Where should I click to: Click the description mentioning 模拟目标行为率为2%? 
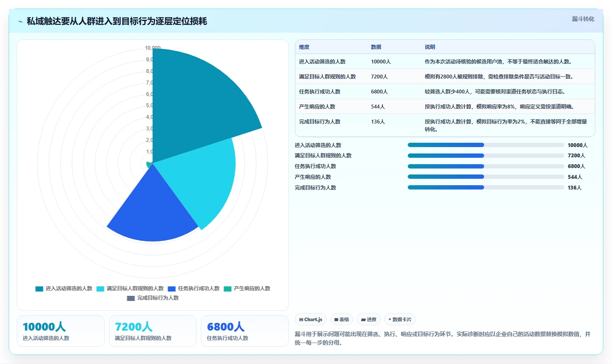(506, 126)
